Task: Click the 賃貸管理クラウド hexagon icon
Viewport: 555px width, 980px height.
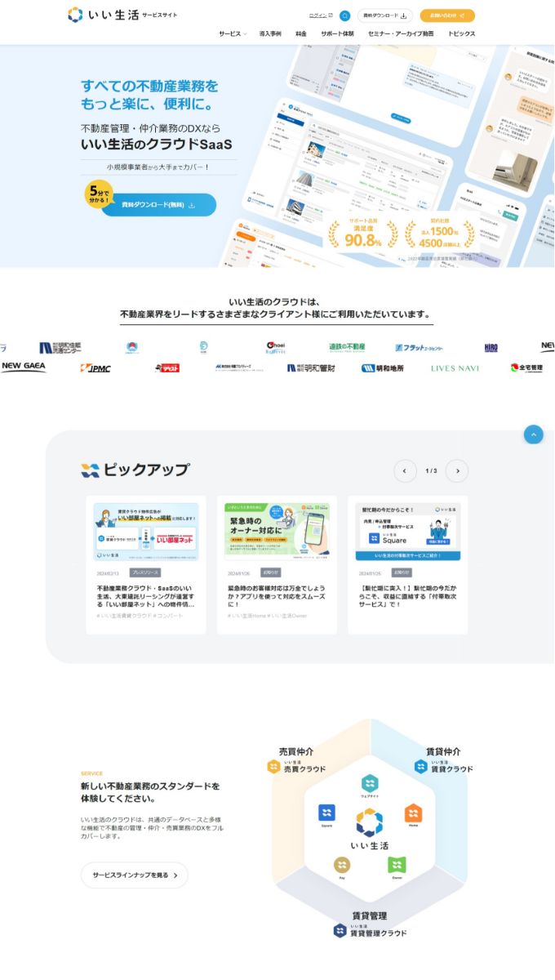Action: tap(340, 931)
